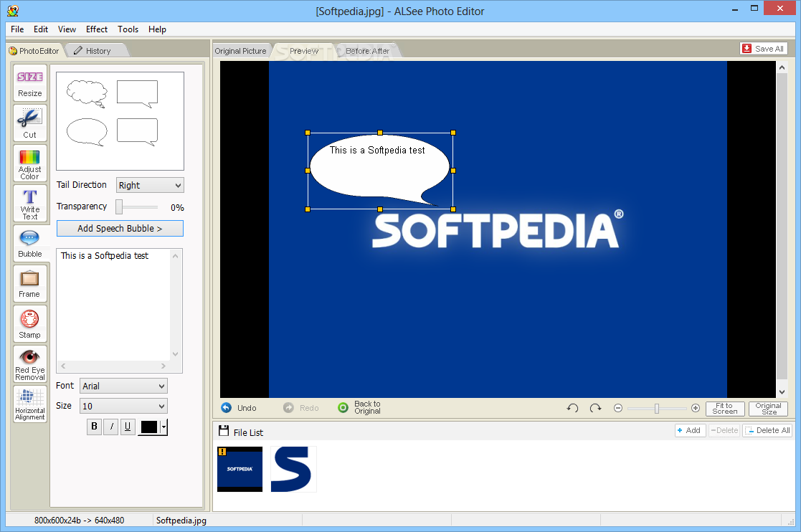Screen dimensions: 801x532
Task: Switch to the PhotoEditor tab
Action: (34, 51)
